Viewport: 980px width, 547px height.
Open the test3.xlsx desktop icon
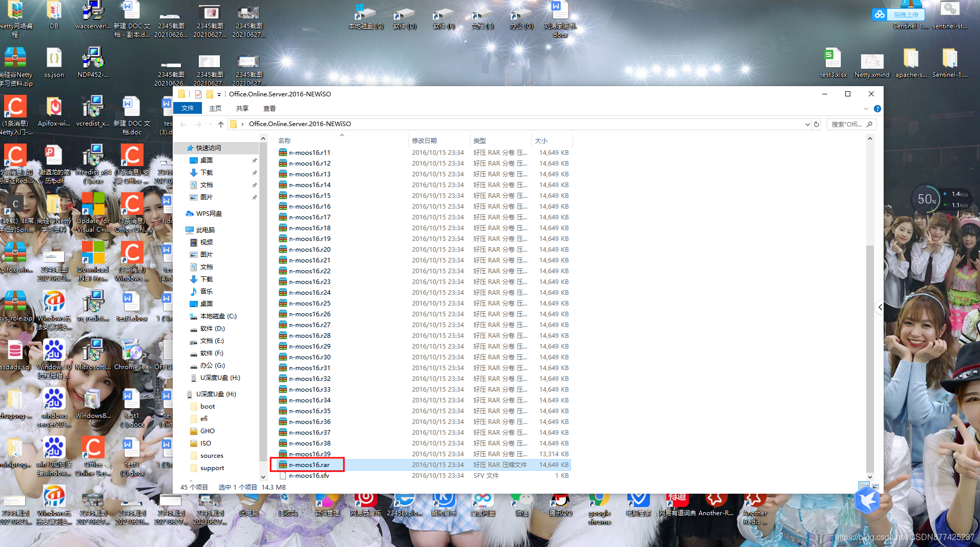pos(833,63)
